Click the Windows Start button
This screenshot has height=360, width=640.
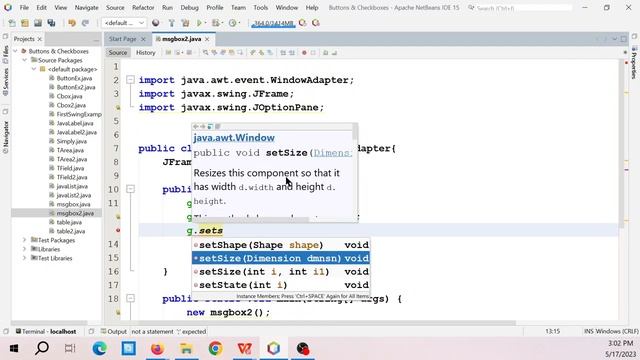click(x=14, y=348)
